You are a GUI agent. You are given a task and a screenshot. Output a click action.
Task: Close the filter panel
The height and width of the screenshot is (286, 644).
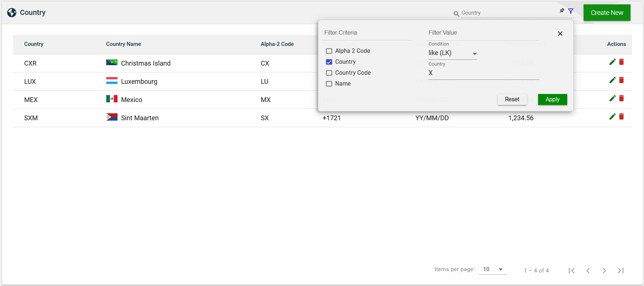560,34
